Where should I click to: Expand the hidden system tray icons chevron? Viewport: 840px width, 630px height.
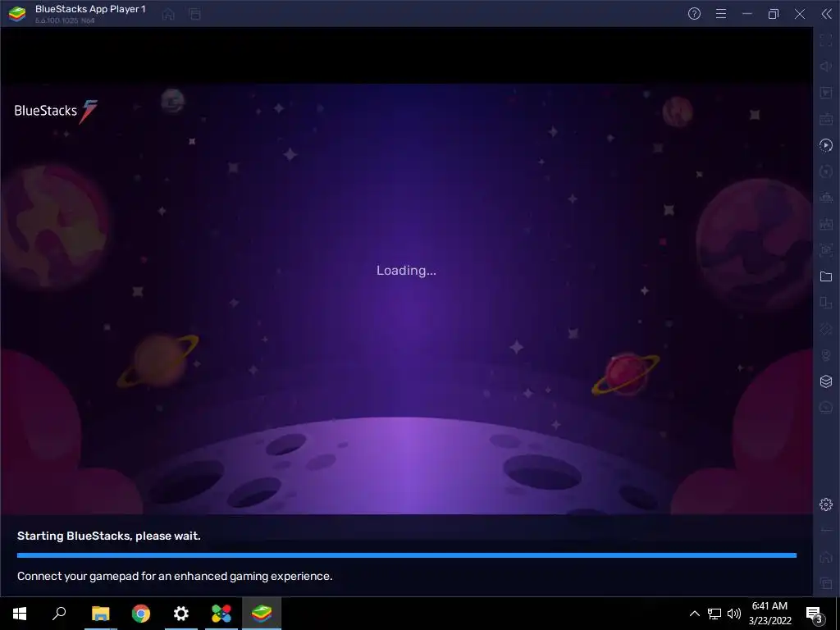coord(694,614)
